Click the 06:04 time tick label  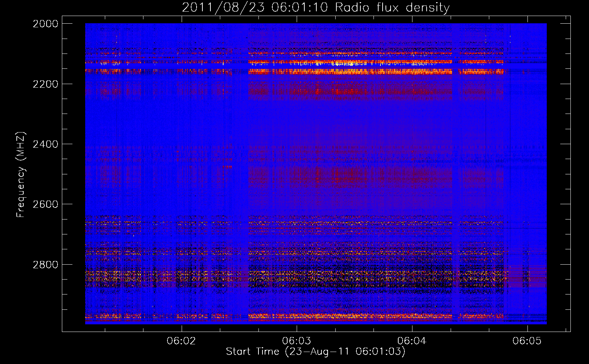pos(412,341)
